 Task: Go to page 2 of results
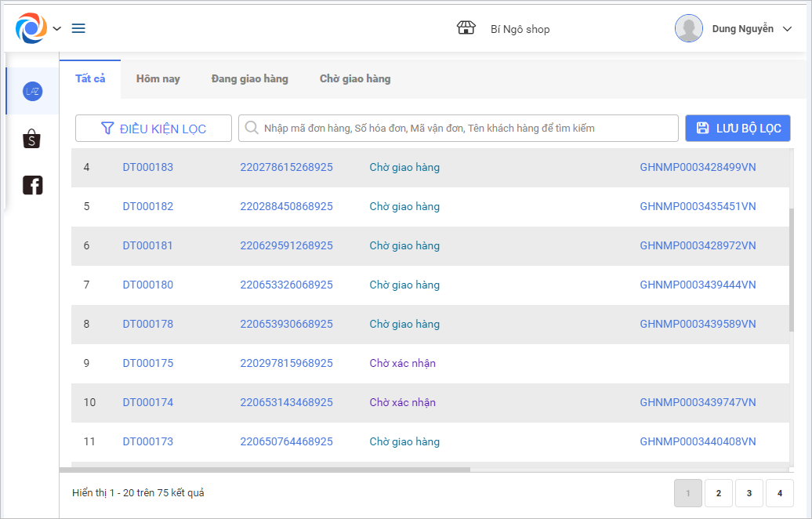coord(719,493)
